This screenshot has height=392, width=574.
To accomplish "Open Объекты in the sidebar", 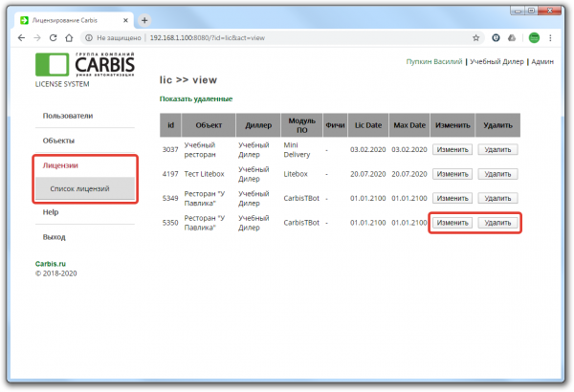I will (x=59, y=141).
